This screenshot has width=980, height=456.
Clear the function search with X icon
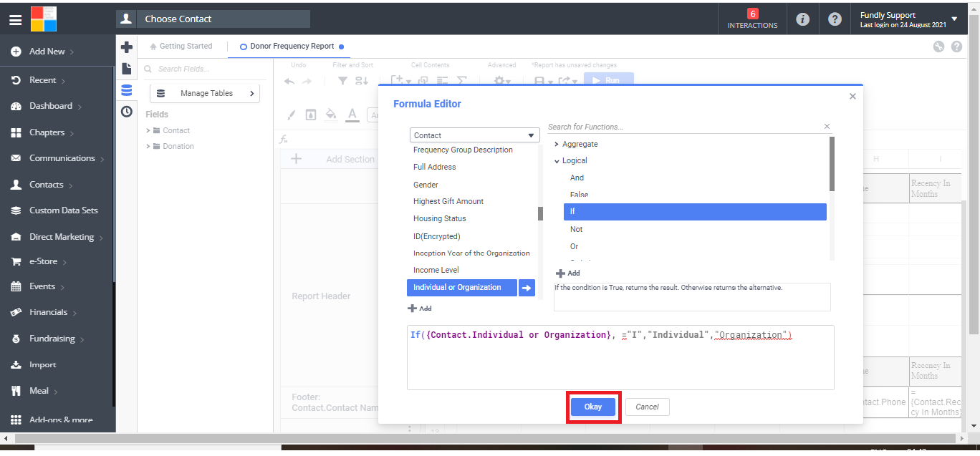pos(827,127)
